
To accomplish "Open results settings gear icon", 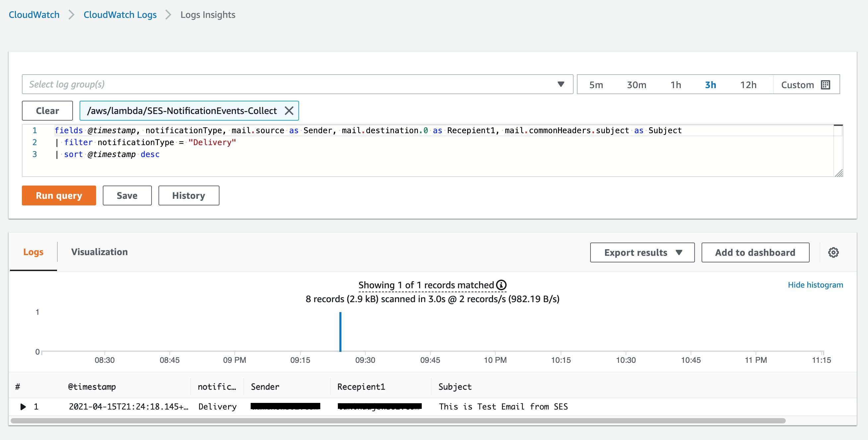I will point(833,252).
